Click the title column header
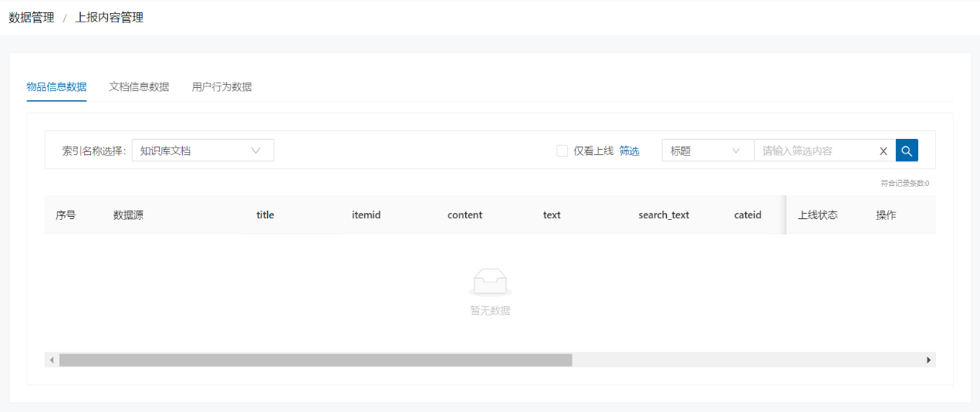The image size is (980, 412). 265,215
